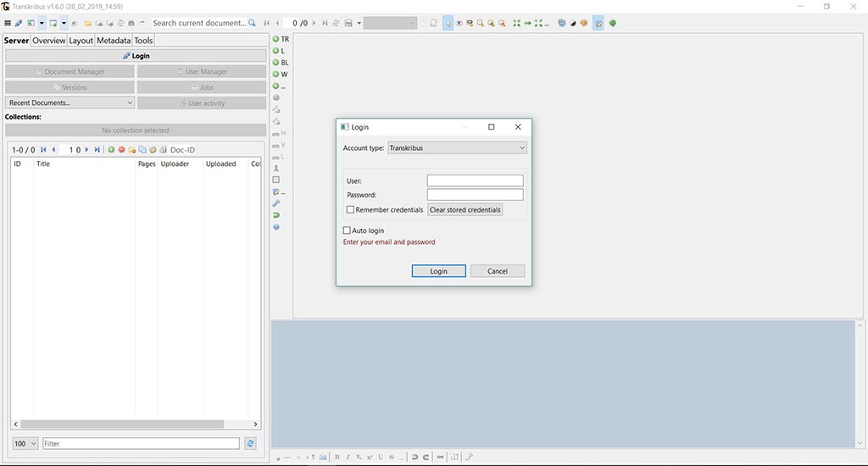Click the Document Manager button
The width and height of the screenshot is (868, 466).
coord(70,72)
